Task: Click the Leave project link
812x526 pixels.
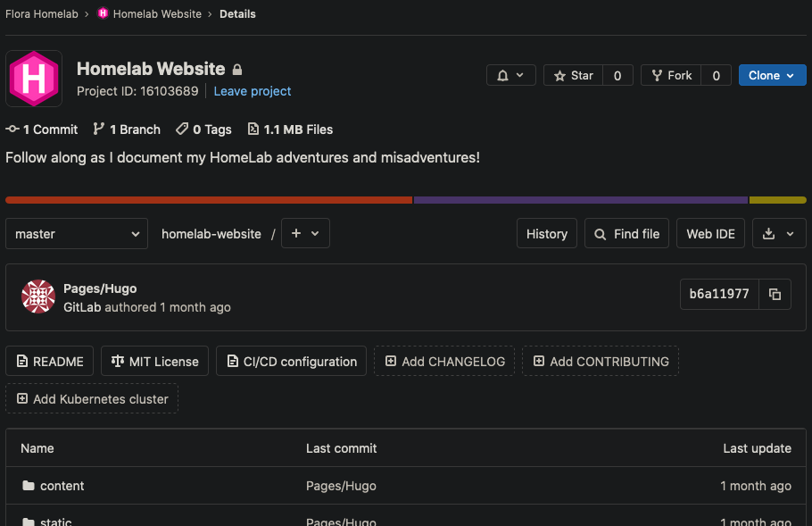Action: [x=252, y=91]
